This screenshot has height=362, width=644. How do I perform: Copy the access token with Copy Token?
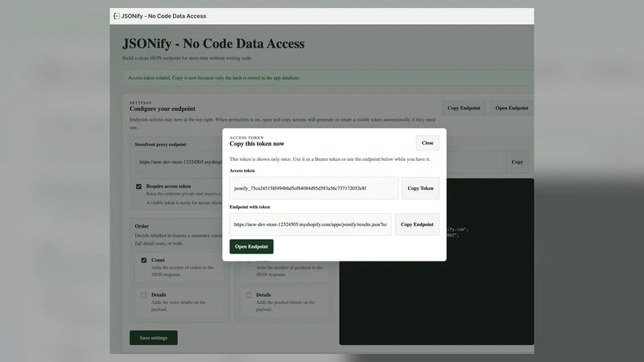420,188
